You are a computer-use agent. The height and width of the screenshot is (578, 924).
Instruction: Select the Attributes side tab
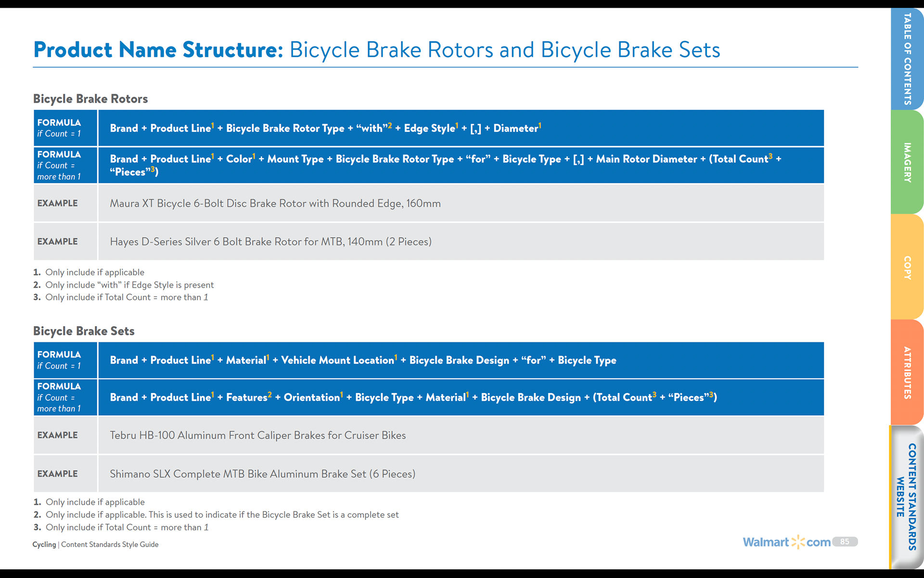point(907,372)
